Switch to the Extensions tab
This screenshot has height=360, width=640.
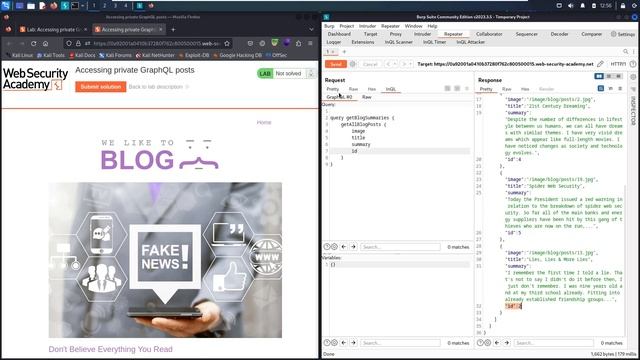tap(362, 42)
